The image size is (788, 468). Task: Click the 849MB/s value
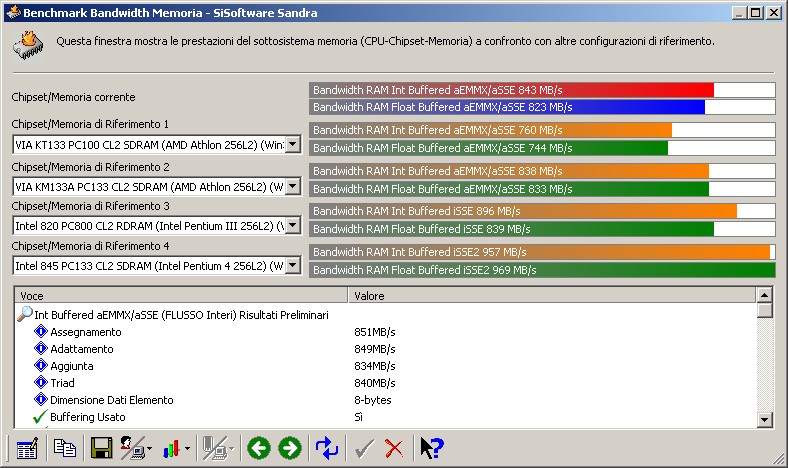(x=375, y=349)
